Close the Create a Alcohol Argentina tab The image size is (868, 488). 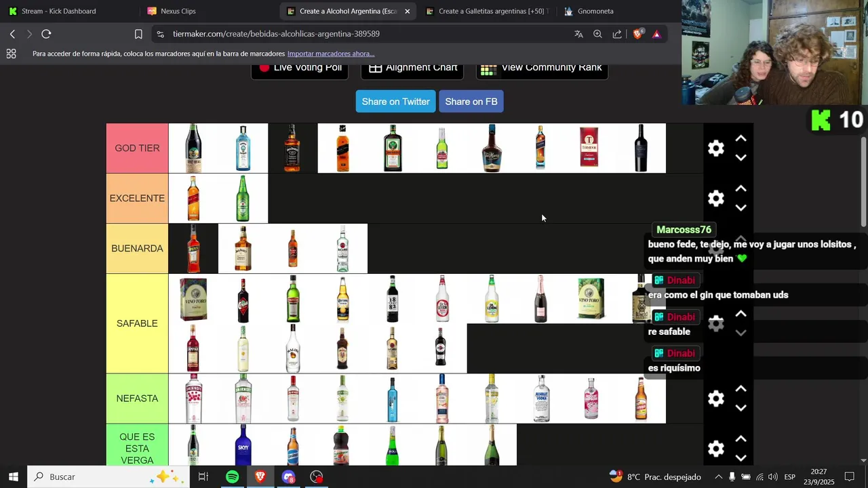pos(407,11)
